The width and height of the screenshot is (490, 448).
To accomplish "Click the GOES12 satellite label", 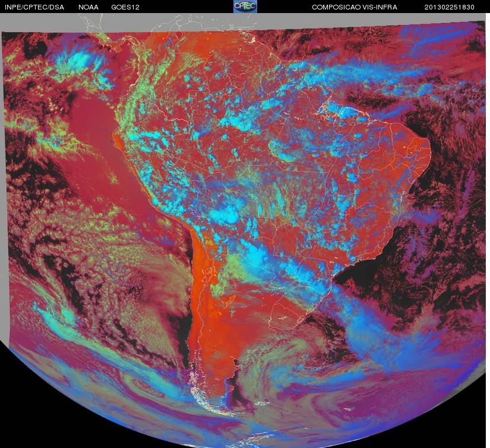I will (125, 7).
